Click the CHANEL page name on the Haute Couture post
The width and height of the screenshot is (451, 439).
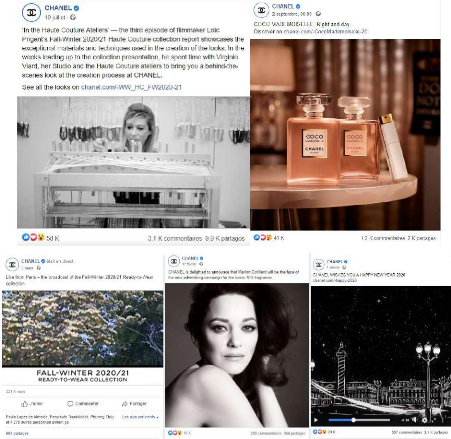(x=58, y=8)
